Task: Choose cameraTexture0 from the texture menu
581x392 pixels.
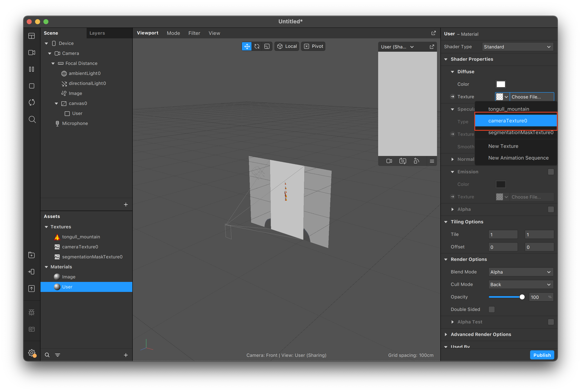Action: tap(508, 121)
